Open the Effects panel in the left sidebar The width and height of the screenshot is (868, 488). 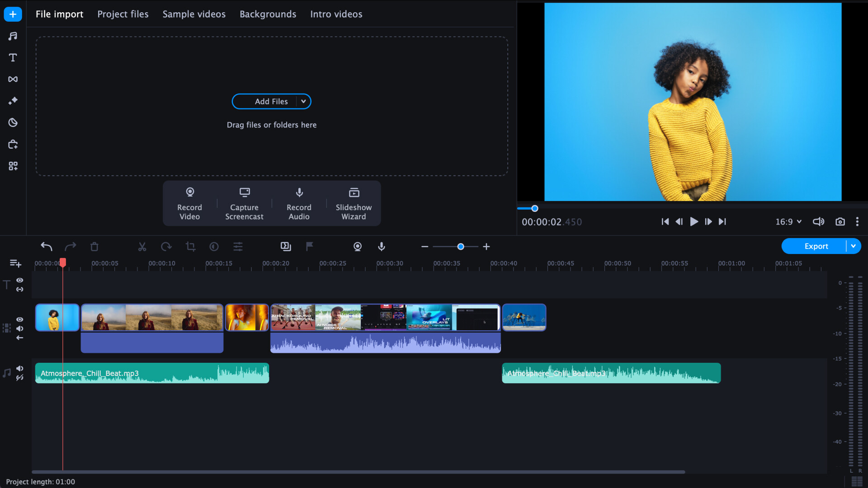(x=13, y=101)
